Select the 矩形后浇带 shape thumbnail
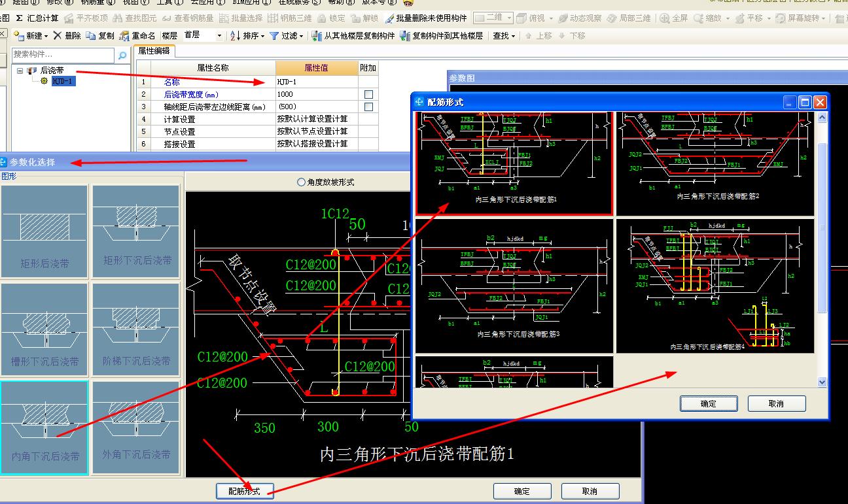Screen dimensions: 848x504 (x=44, y=231)
